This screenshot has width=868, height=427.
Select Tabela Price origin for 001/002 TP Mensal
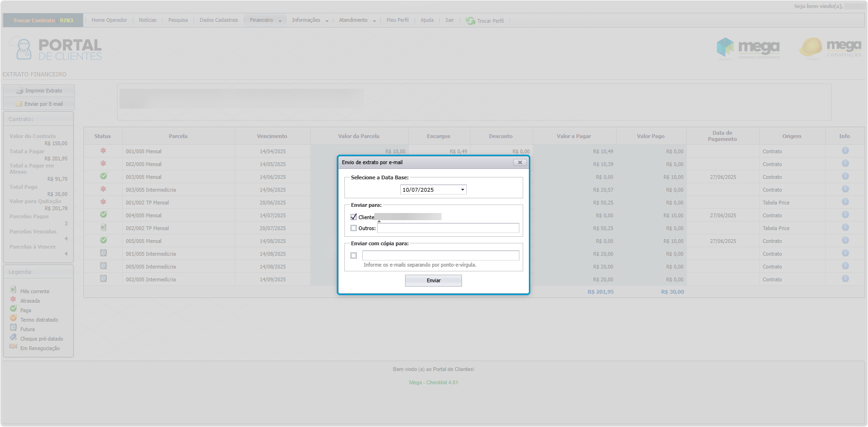pos(776,203)
